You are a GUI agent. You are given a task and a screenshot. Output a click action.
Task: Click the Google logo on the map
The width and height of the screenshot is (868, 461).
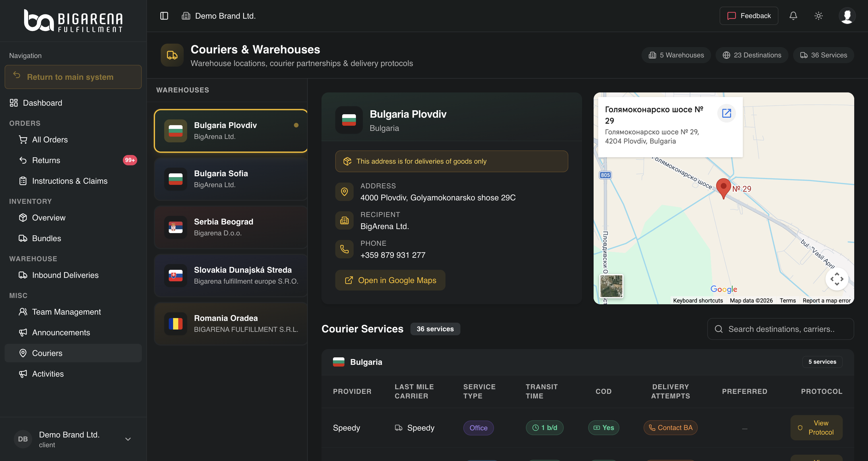(724, 289)
